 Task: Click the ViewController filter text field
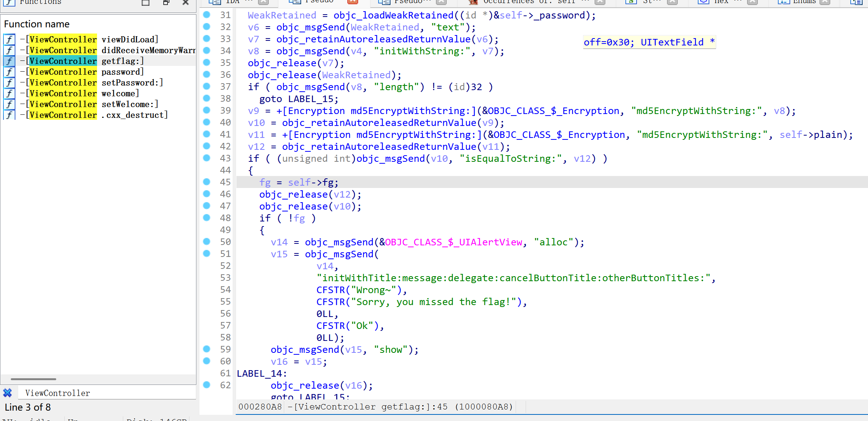pos(108,393)
